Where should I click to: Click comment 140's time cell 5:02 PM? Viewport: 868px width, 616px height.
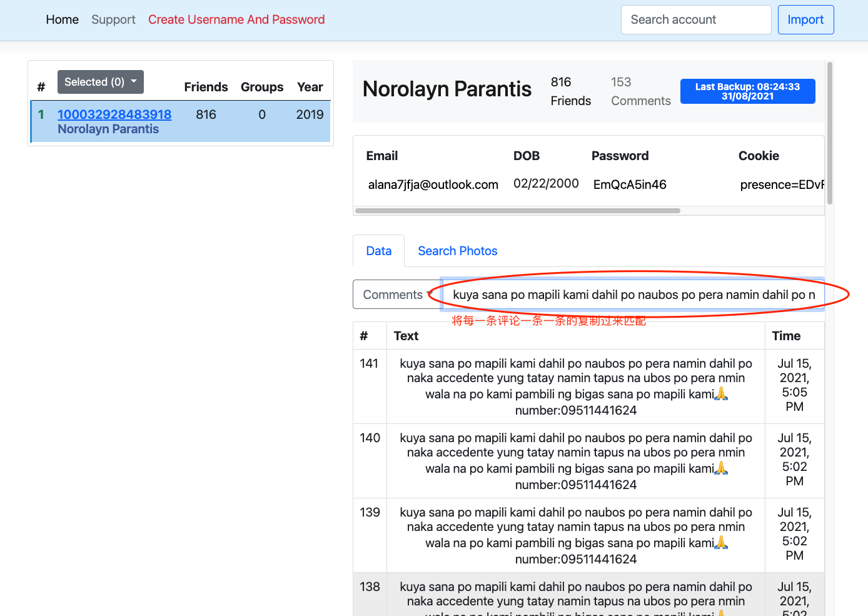[794, 460]
